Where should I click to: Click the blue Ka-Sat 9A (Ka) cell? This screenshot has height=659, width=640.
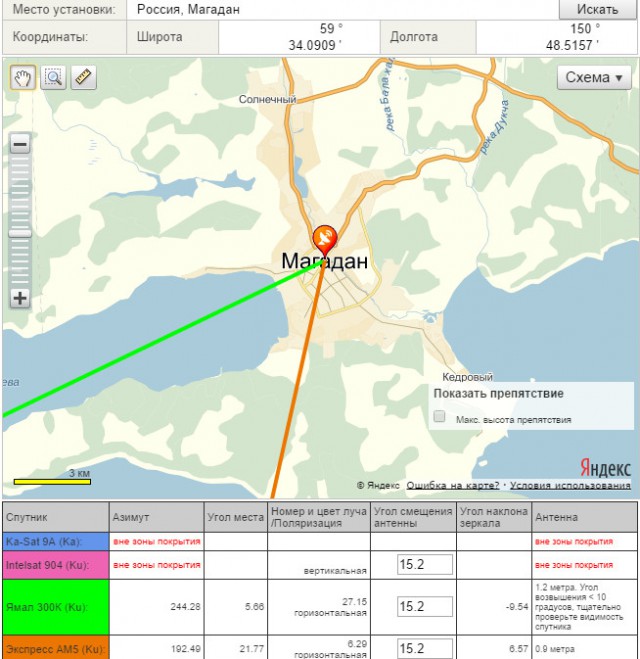tap(55, 541)
